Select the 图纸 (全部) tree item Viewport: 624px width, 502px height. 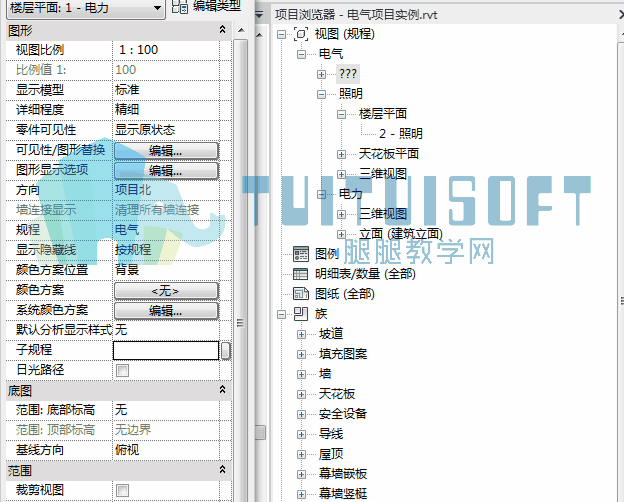pyautogui.click(x=345, y=294)
